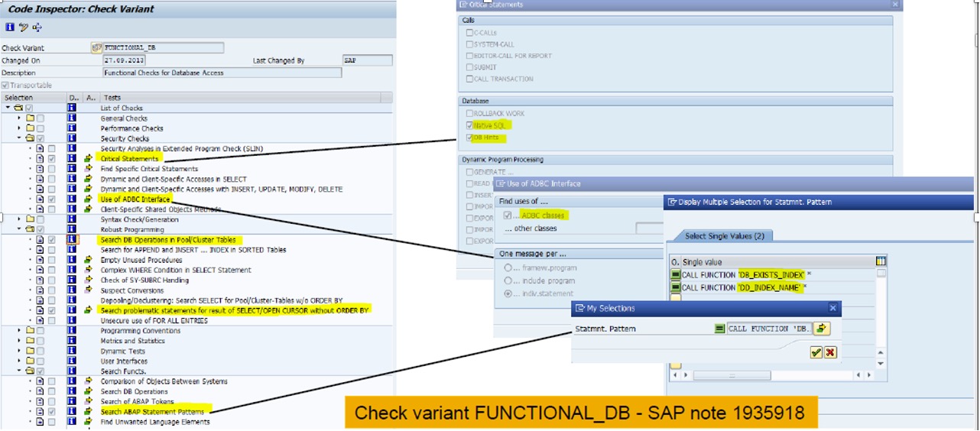Click the pencil display/change toolbar icon
The height and width of the screenshot is (431, 980).
pyautogui.click(x=24, y=28)
